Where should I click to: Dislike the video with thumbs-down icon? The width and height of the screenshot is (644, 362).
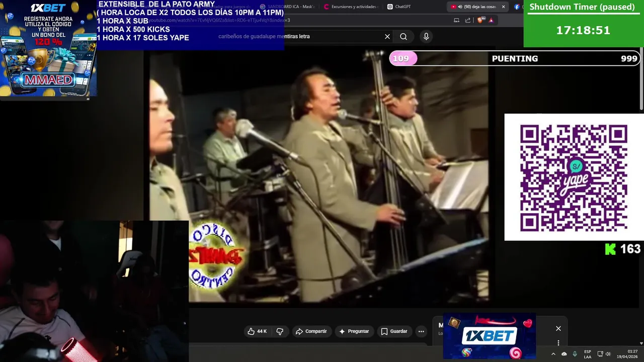coord(280,331)
